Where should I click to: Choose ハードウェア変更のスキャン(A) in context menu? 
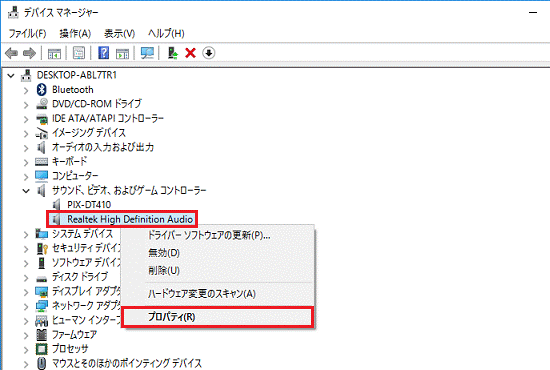coord(217,294)
